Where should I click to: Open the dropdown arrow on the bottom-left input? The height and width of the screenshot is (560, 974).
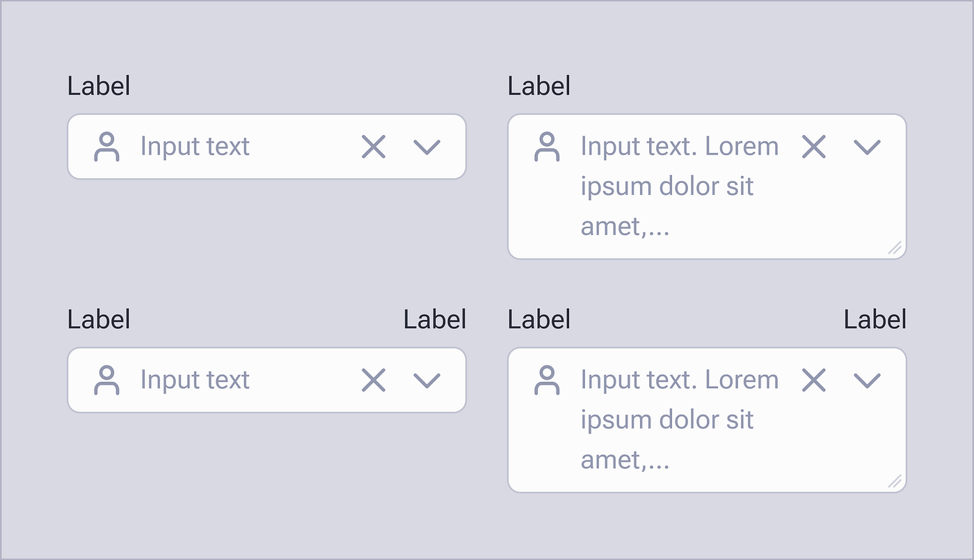[426, 380]
